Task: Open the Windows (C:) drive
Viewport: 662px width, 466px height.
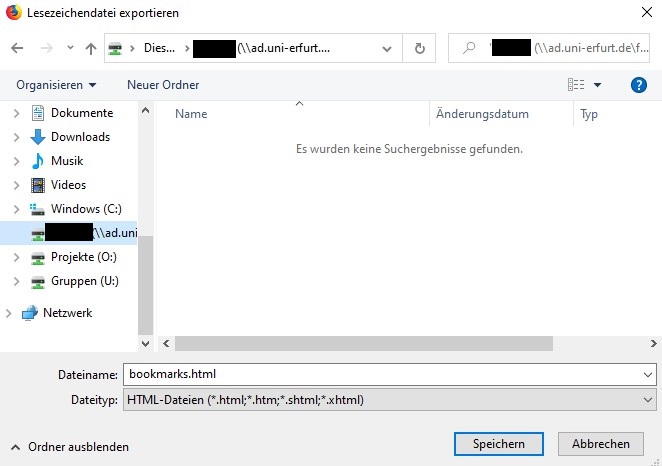Action: click(87, 209)
